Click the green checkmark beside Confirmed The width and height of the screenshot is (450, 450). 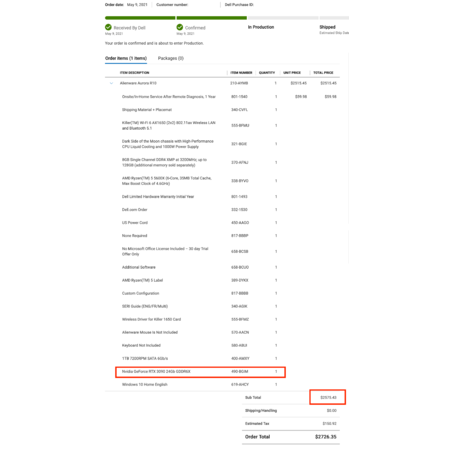point(180,27)
